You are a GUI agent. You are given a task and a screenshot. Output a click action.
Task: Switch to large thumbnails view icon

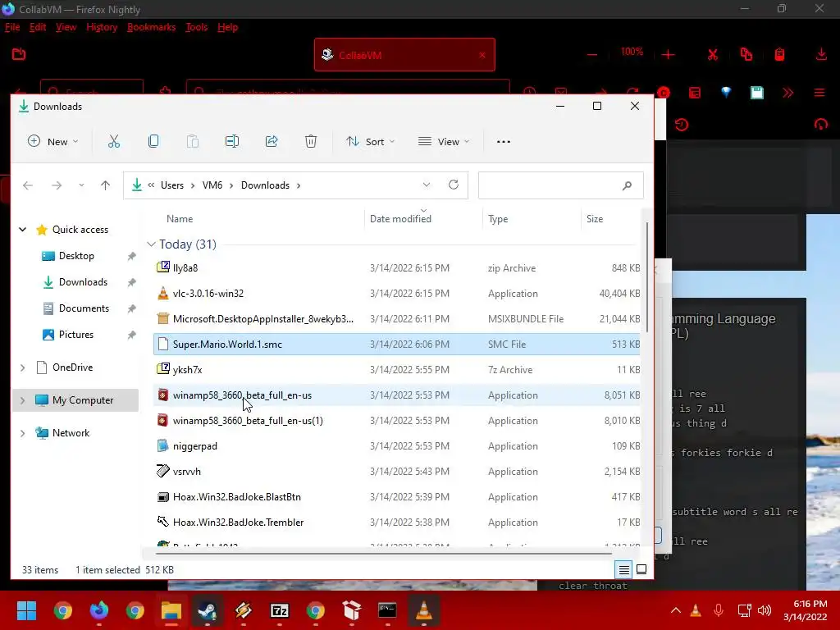tap(641, 569)
